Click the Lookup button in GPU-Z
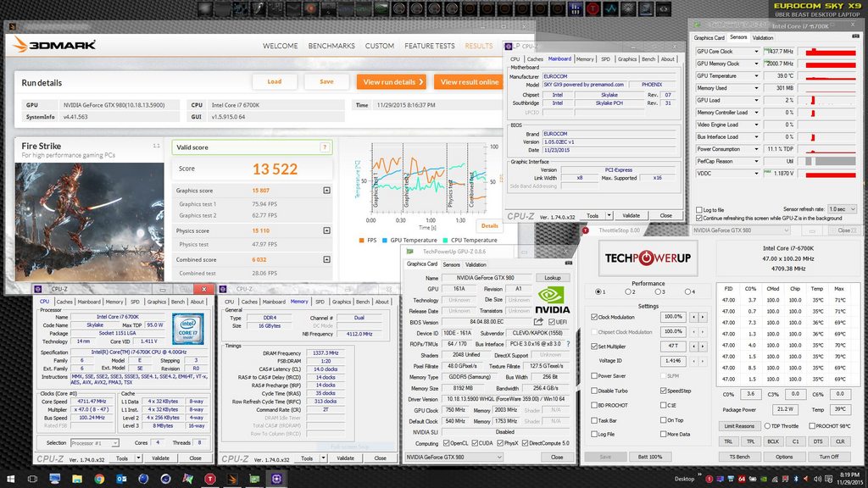The width and height of the screenshot is (868, 488). pos(553,278)
